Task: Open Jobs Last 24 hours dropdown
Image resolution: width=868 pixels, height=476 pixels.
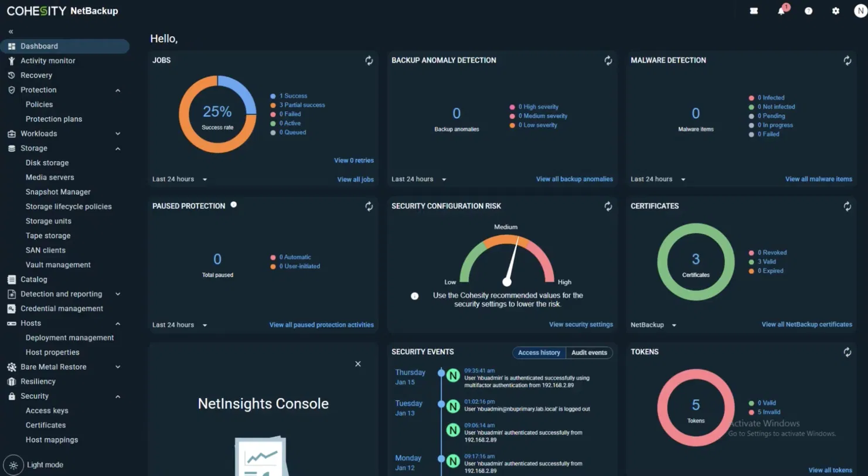Action: 180,179
